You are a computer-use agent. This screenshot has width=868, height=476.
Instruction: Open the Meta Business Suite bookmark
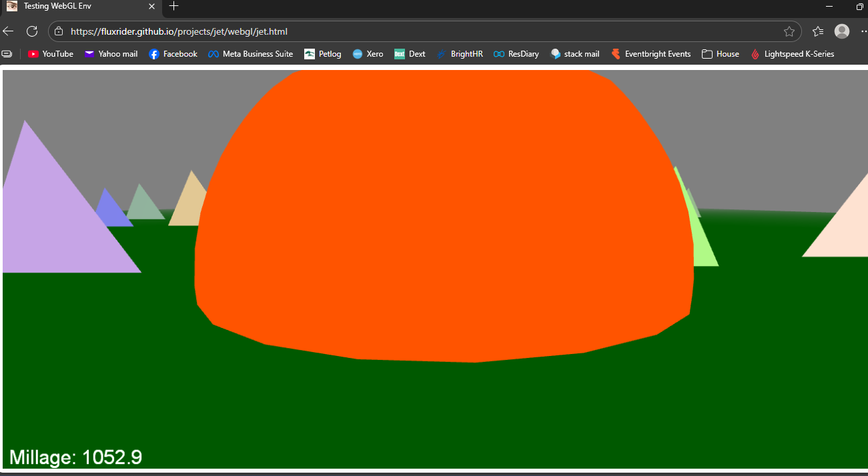click(x=250, y=54)
